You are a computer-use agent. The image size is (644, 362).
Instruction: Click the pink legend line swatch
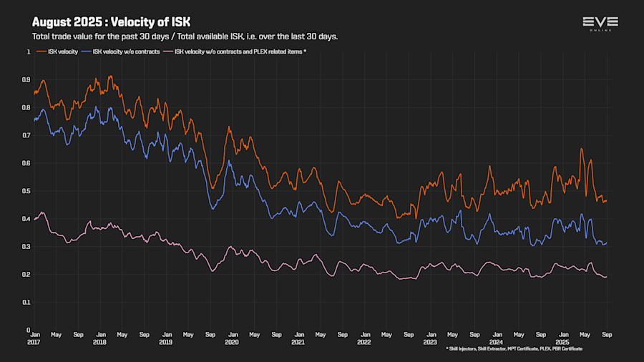pos(168,52)
